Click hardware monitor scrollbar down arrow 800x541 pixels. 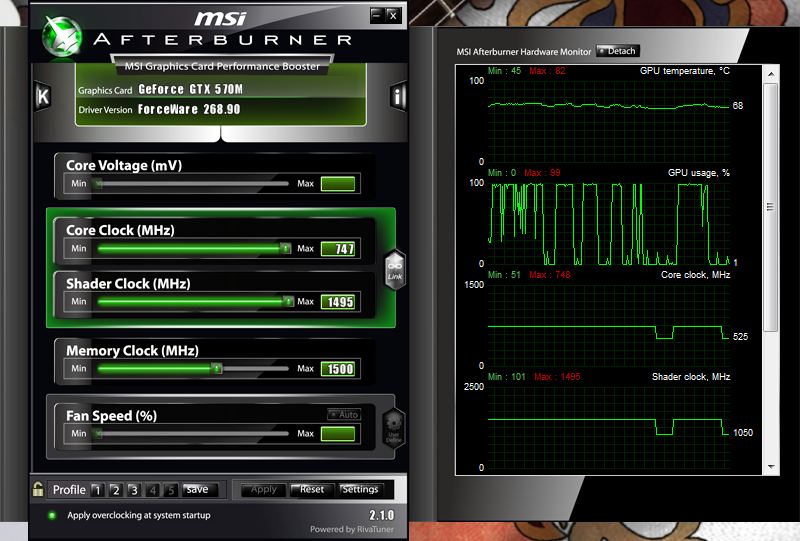(771, 467)
